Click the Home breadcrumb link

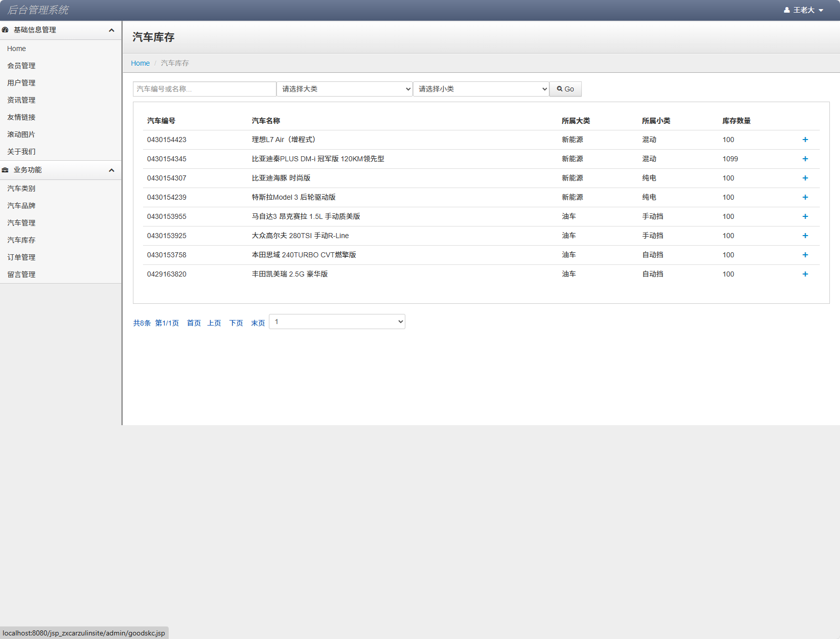click(140, 63)
